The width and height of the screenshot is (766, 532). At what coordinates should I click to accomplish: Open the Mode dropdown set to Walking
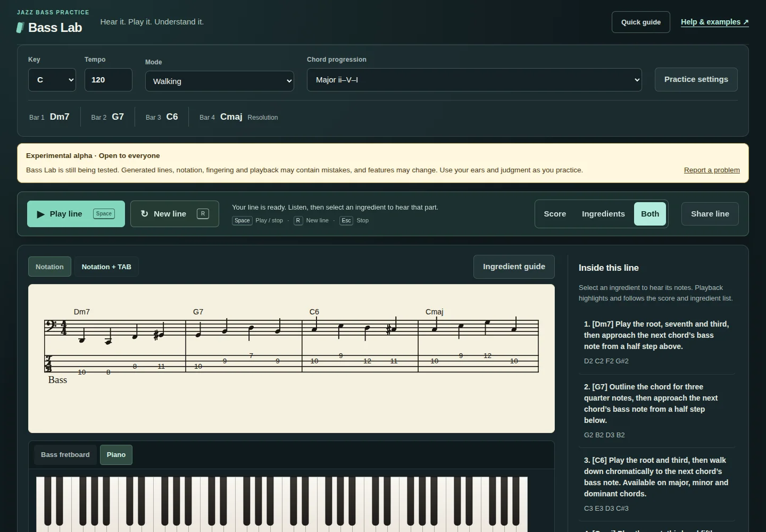pos(220,81)
